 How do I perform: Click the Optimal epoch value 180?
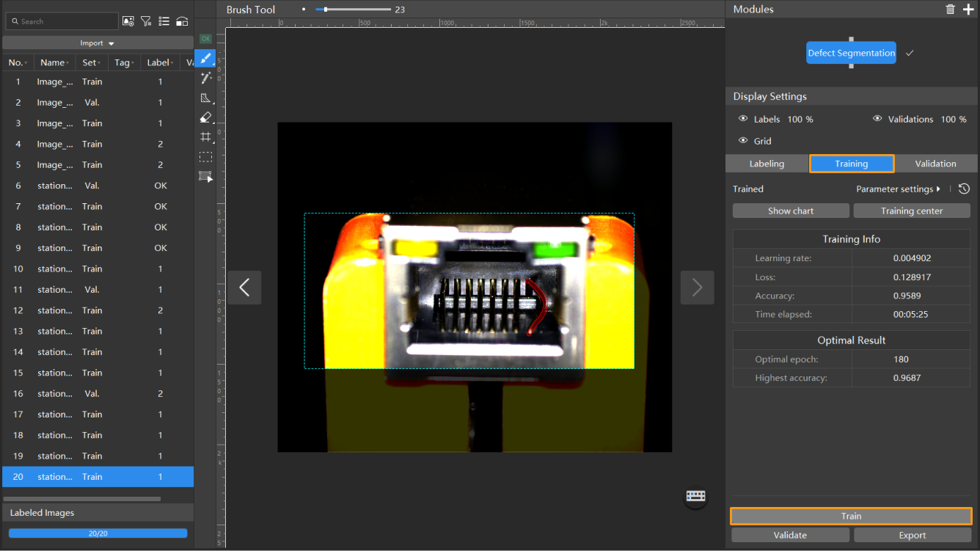click(901, 360)
